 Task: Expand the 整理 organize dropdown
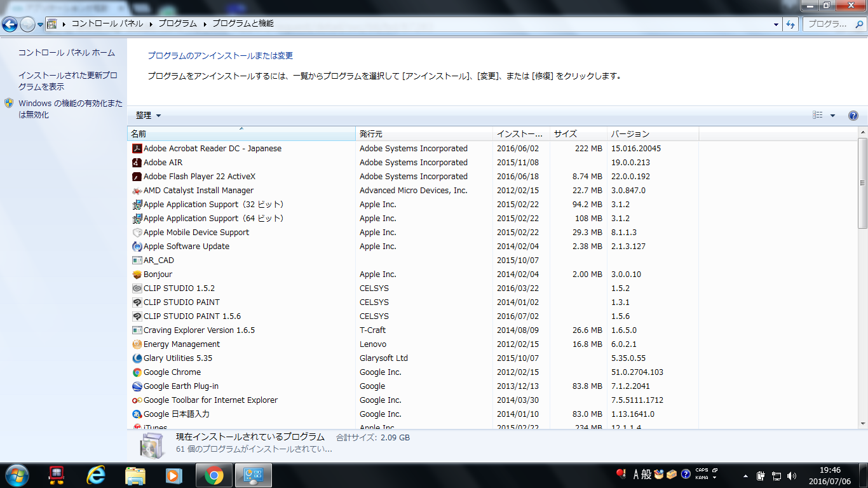(148, 116)
